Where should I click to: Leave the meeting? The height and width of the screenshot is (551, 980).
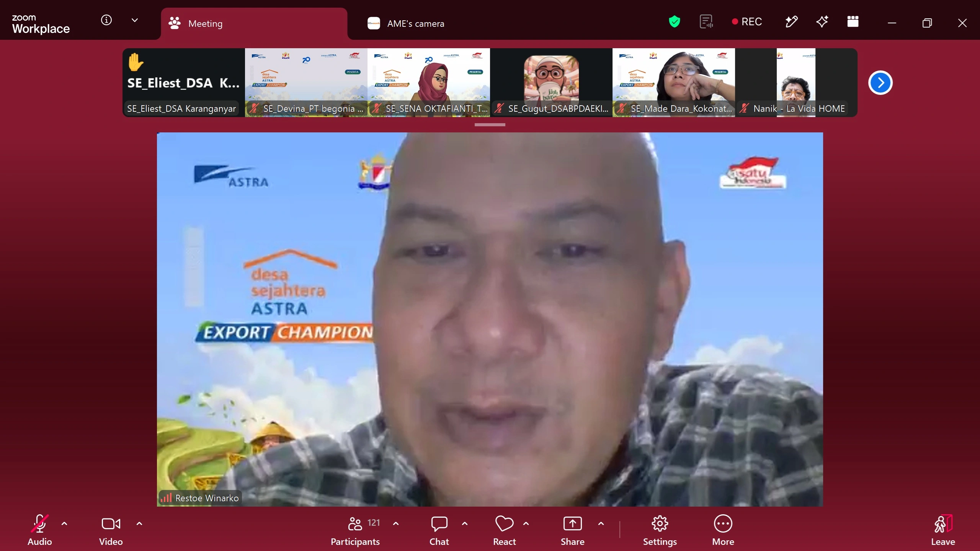pos(943,530)
